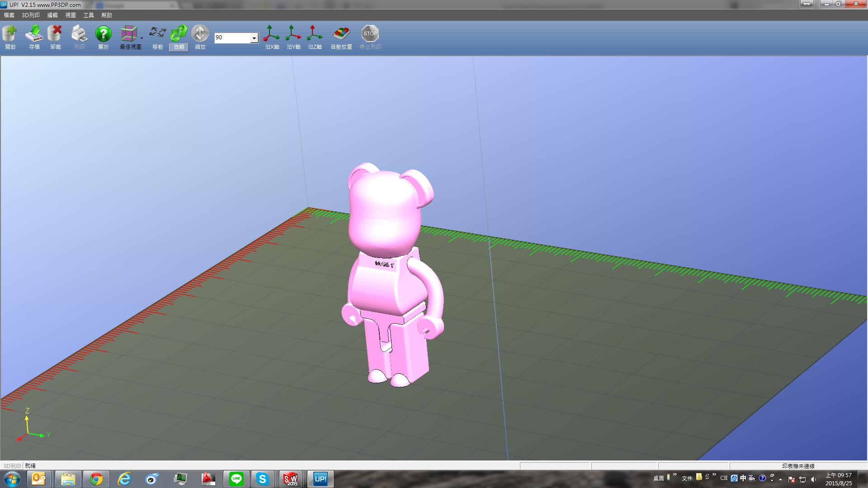Click the 印表機未連線 printer status text
The width and height of the screenshot is (868, 488).
[798, 466]
